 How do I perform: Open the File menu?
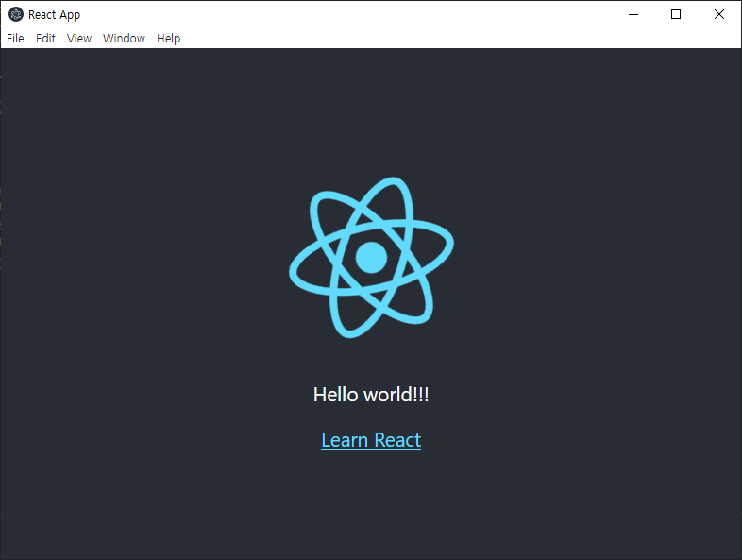[x=15, y=39]
